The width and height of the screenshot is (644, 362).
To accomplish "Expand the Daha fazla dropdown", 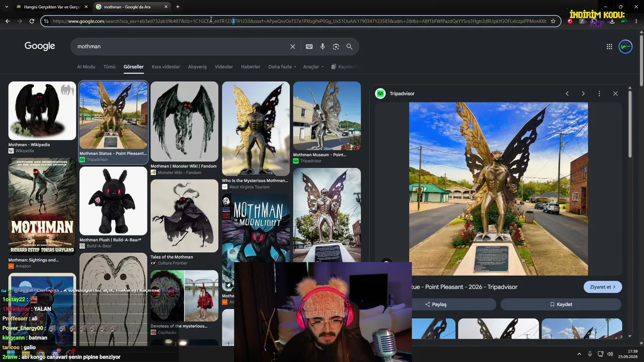I will (282, 67).
